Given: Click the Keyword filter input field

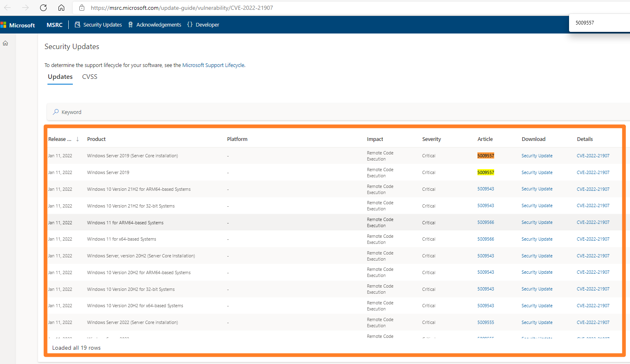Looking at the screenshot, I should (245, 112).
